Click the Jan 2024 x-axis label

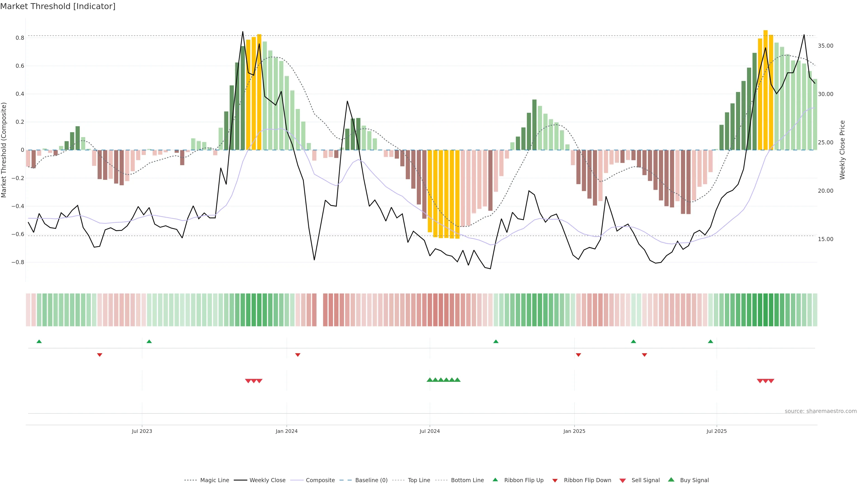pos(286,431)
